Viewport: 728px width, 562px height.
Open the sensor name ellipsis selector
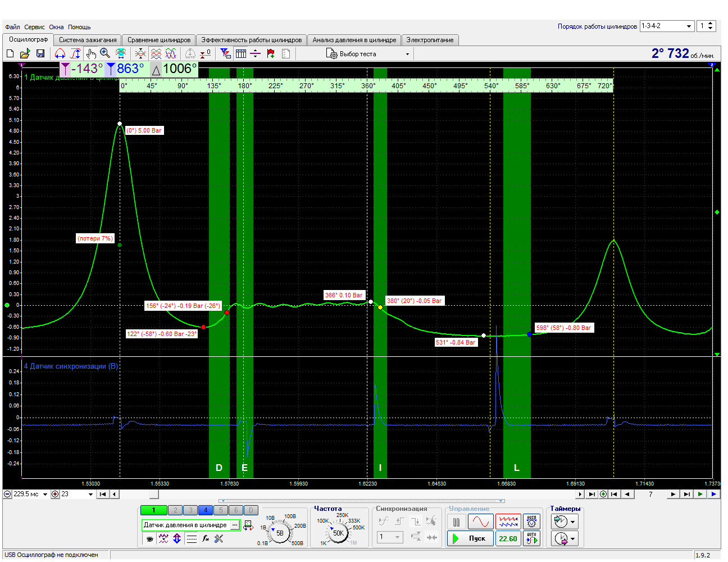tap(235, 525)
